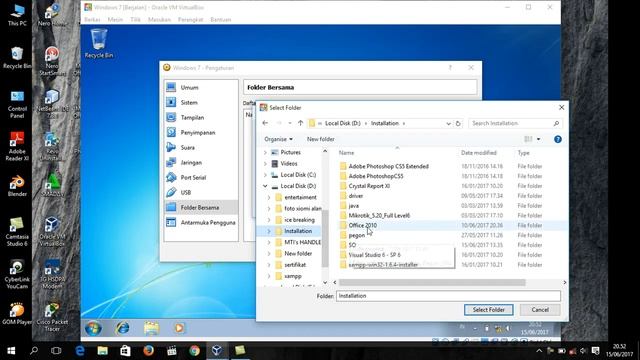Screen dimensions: 640x360
Task: Launch Firefox from the host taskbar
Action: [x=149, y=351]
